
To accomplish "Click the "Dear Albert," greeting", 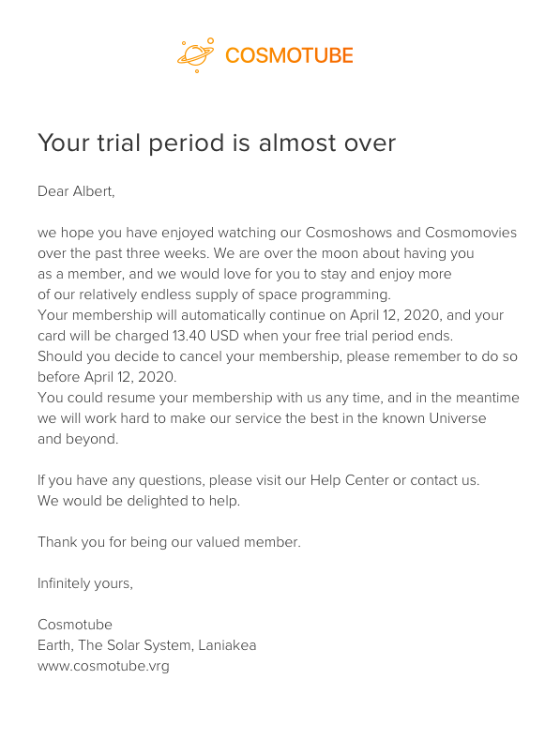I will [76, 191].
